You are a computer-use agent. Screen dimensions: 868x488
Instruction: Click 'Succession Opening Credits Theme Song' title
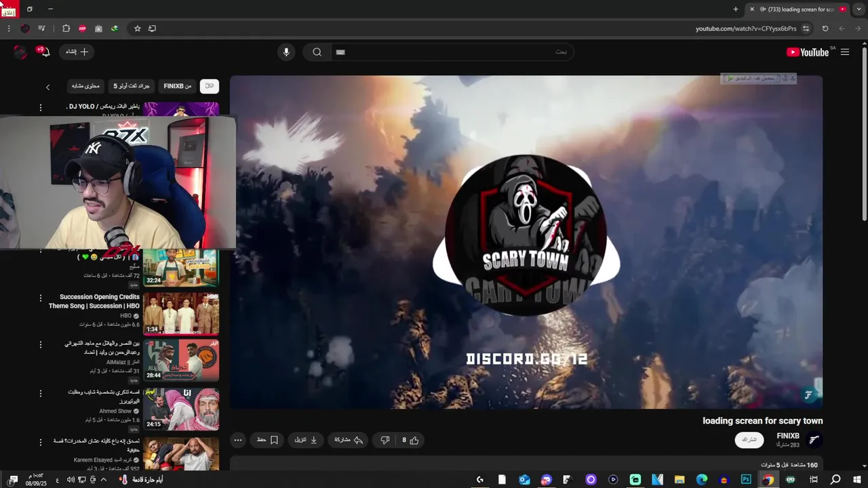(94, 302)
